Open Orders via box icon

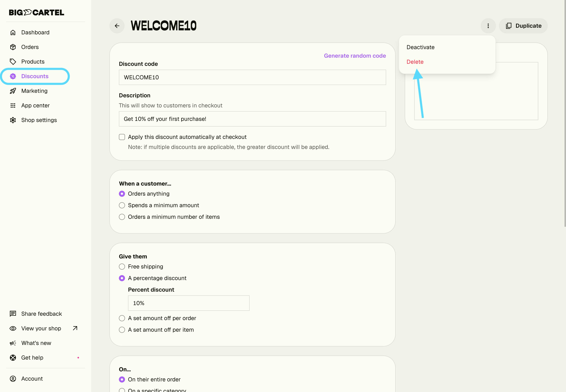coord(13,47)
